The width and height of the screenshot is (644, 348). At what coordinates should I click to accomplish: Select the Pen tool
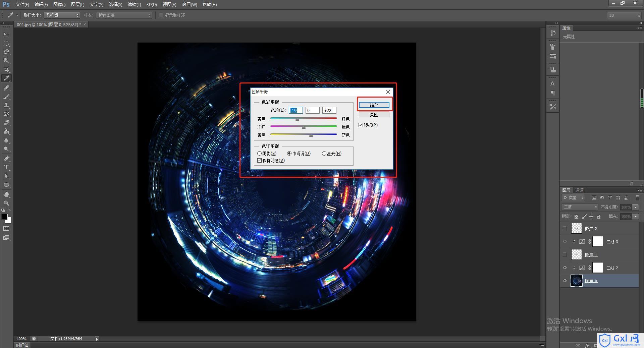click(x=6, y=159)
